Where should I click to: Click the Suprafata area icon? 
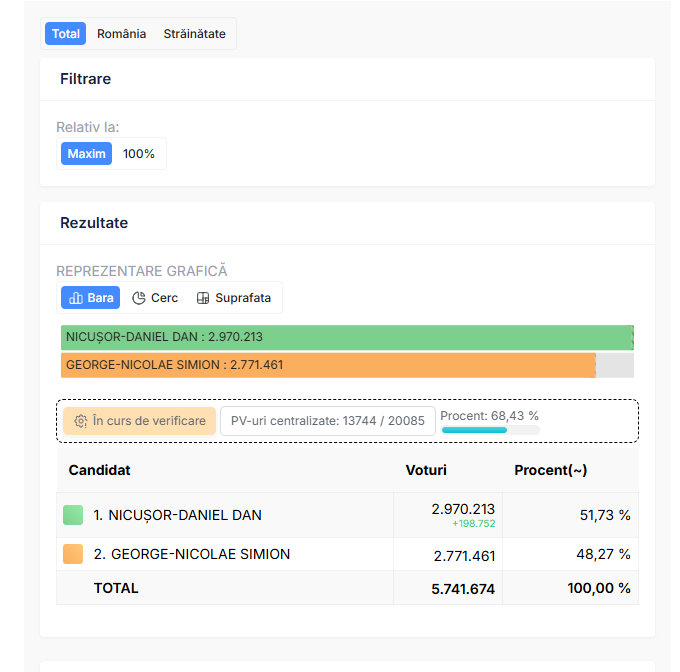tap(203, 298)
